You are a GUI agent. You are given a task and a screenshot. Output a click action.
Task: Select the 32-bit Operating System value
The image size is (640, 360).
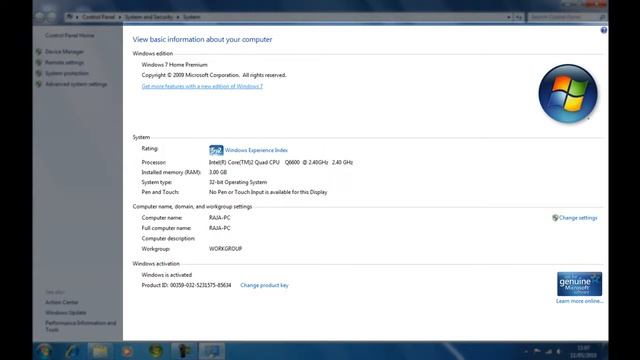[x=238, y=182]
